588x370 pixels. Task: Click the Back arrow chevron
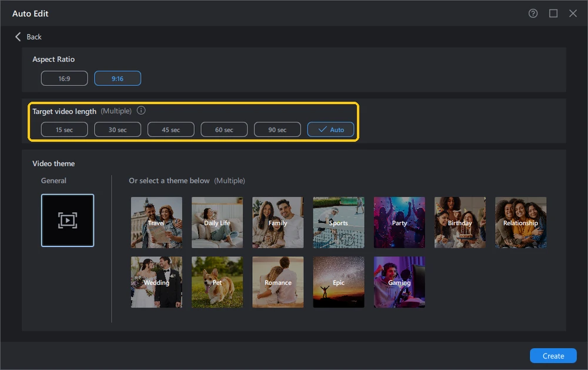18,36
